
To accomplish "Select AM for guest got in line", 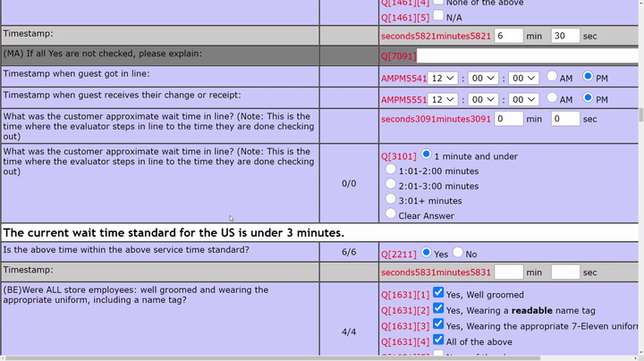I will point(552,76).
